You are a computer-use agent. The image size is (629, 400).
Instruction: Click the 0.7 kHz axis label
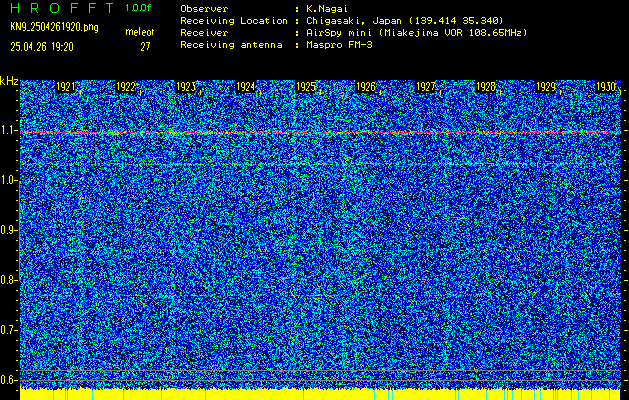(x=8, y=330)
